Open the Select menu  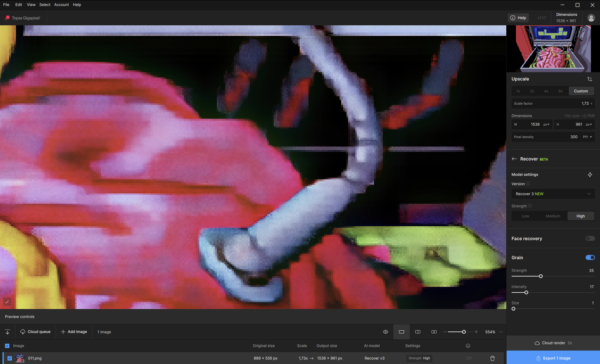pyautogui.click(x=45, y=5)
